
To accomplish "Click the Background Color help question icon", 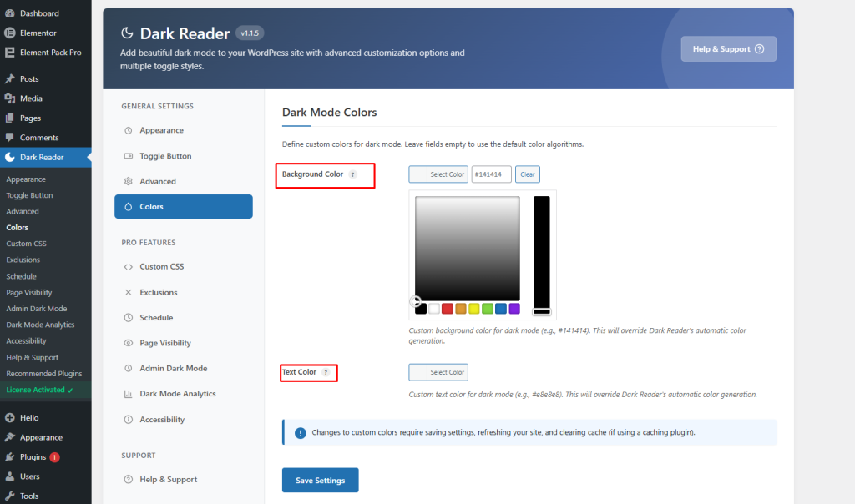I will (x=353, y=174).
